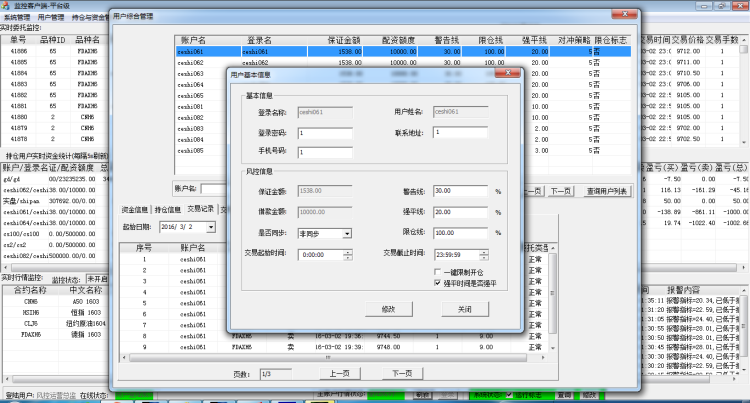Click the app icon in the title bar
750x403 pixels.
[7, 5]
